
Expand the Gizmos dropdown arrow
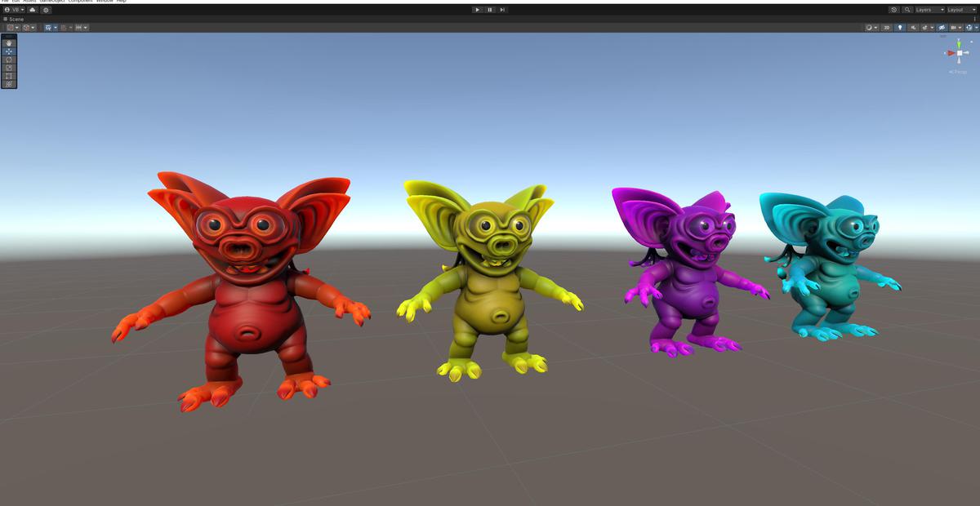click(x=977, y=28)
